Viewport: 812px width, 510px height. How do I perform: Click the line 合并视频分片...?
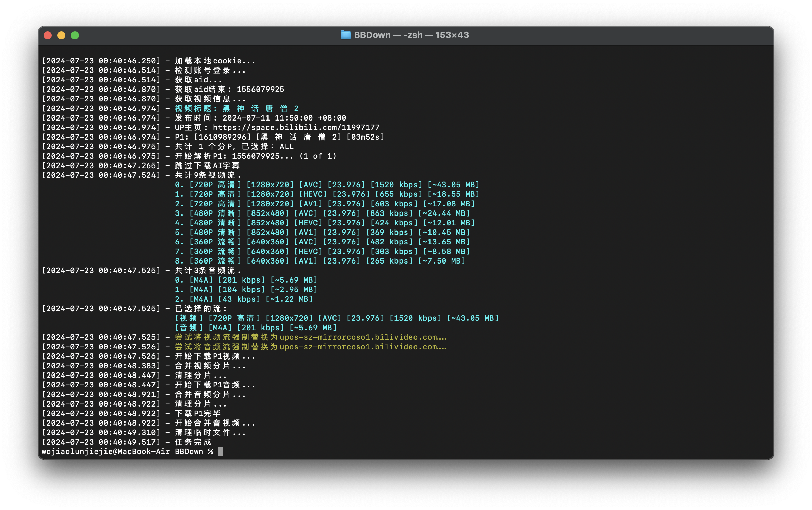210,366
